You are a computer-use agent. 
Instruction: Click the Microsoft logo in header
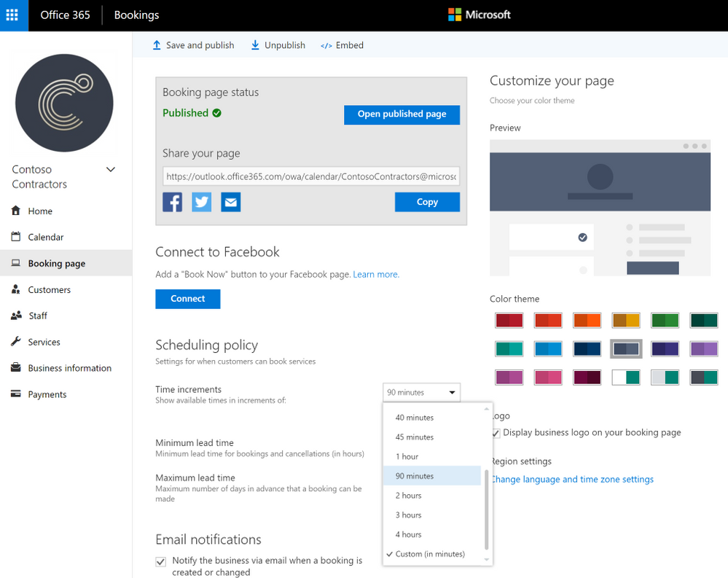click(480, 15)
